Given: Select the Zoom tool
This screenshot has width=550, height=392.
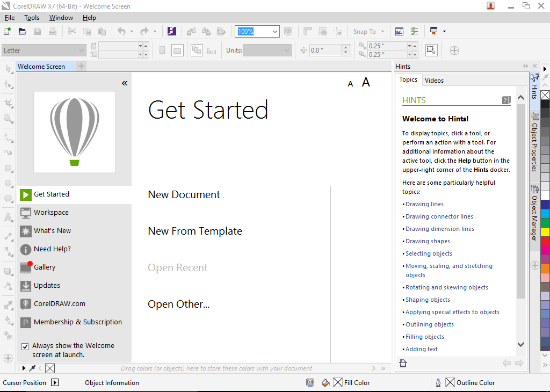Looking at the screenshot, I should click(9, 119).
